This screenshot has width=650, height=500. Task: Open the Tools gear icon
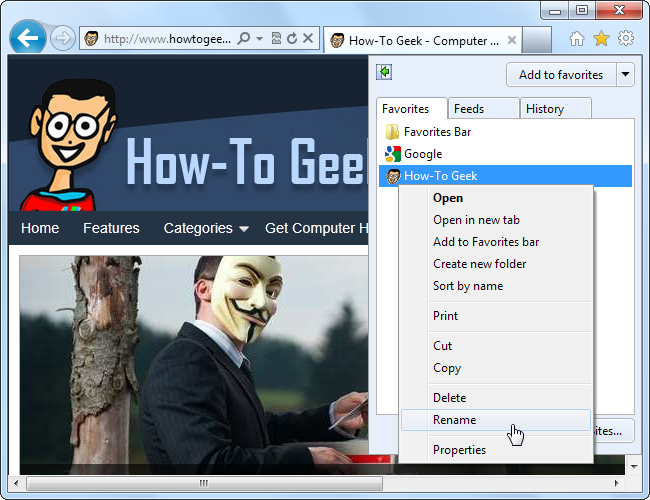pos(626,39)
